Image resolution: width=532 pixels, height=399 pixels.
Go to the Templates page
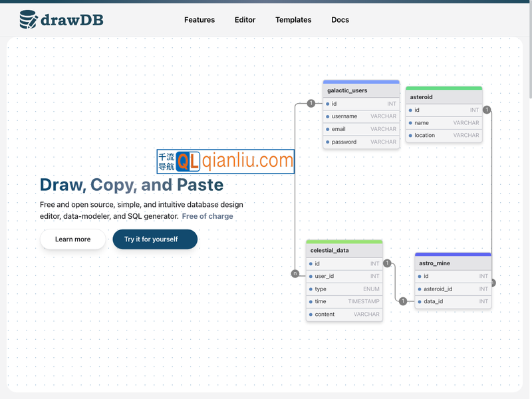pos(293,20)
